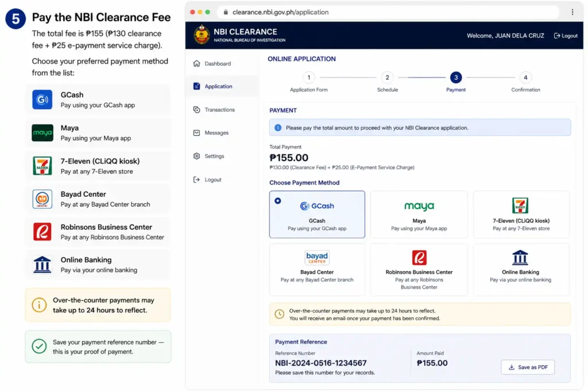The width and height of the screenshot is (588, 392).
Task: Click Save as PDF button
Action: [528, 367]
